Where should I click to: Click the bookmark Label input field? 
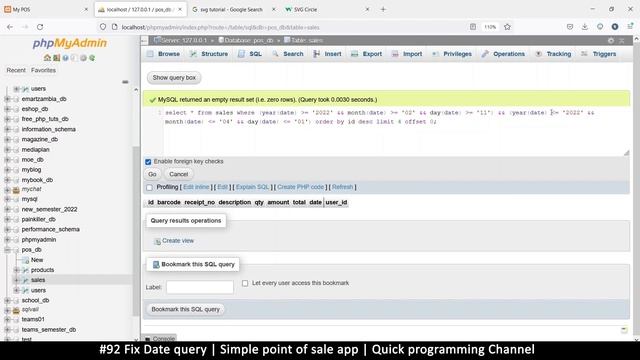click(x=200, y=287)
